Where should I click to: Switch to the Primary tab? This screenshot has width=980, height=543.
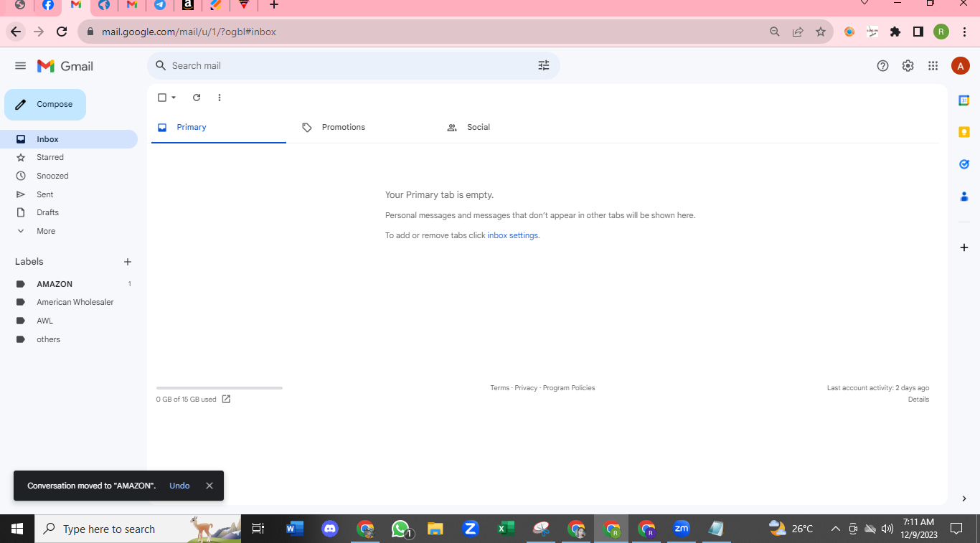(x=219, y=128)
